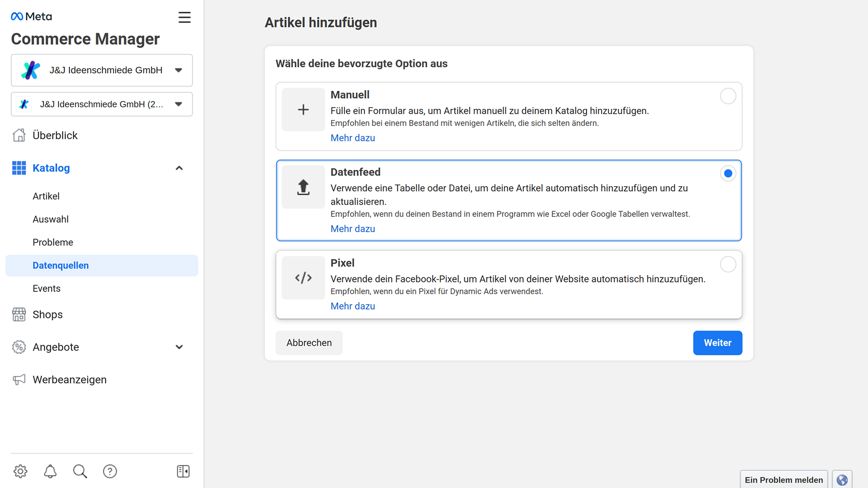Select the Datenfeed radio button
The image size is (868, 488).
pos(728,174)
